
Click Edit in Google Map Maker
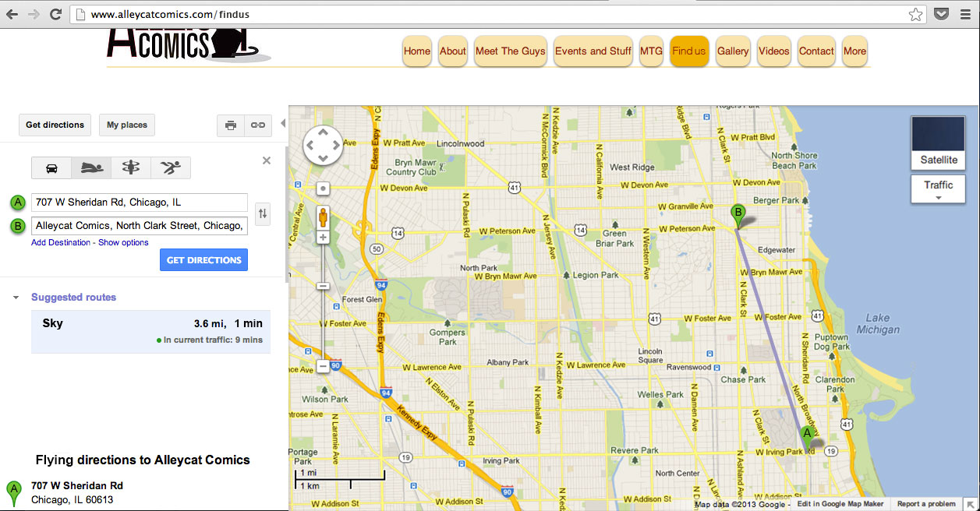[840, 504]
